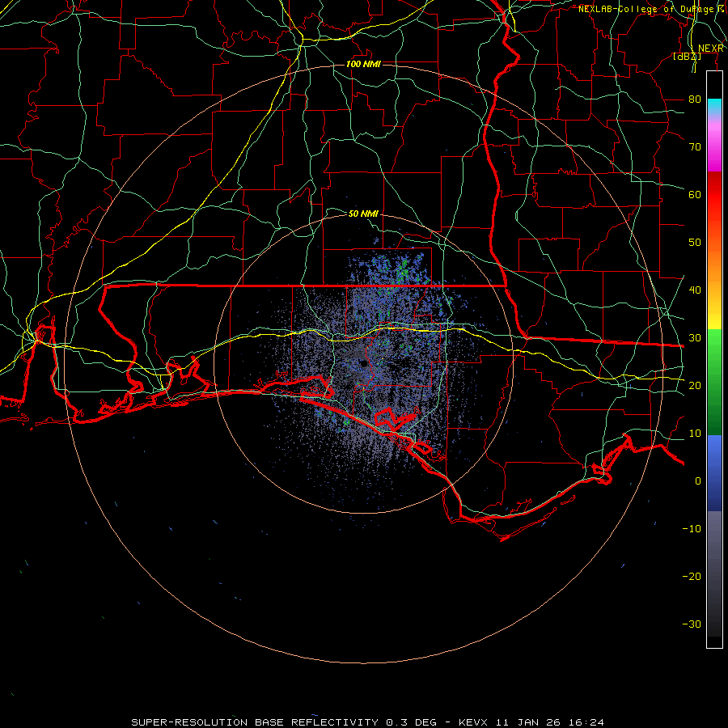Click the '100 NMI' range ring label
Image resolution: width=728 pixels, height=728 pixels.
click(x=363, y=64)
